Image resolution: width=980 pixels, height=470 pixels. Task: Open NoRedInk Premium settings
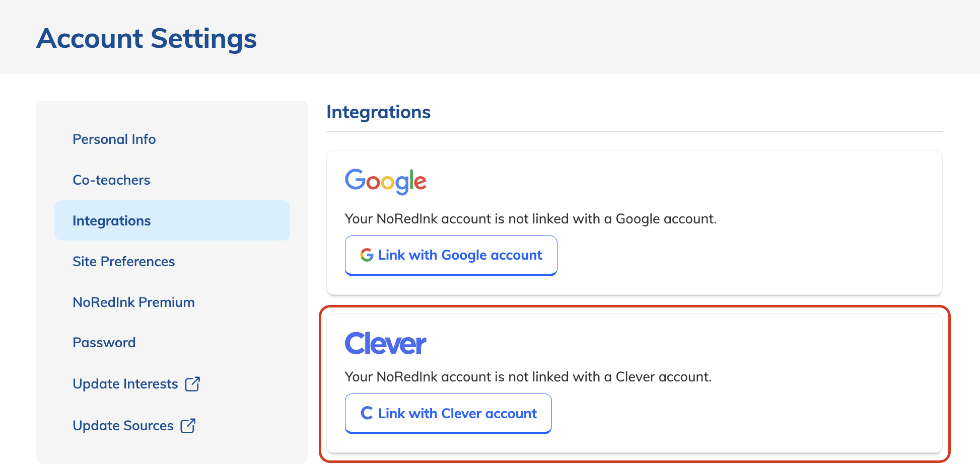click(x=133, y=302)
